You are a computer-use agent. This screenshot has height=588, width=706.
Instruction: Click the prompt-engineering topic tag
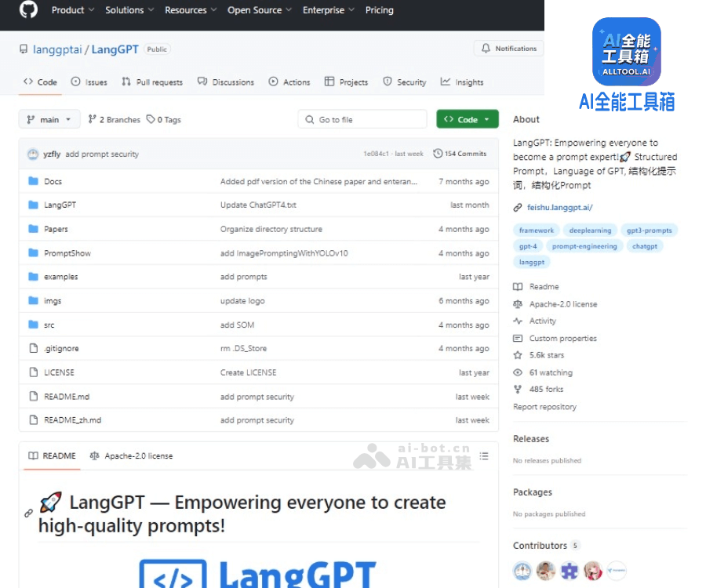tap(584, 246)
